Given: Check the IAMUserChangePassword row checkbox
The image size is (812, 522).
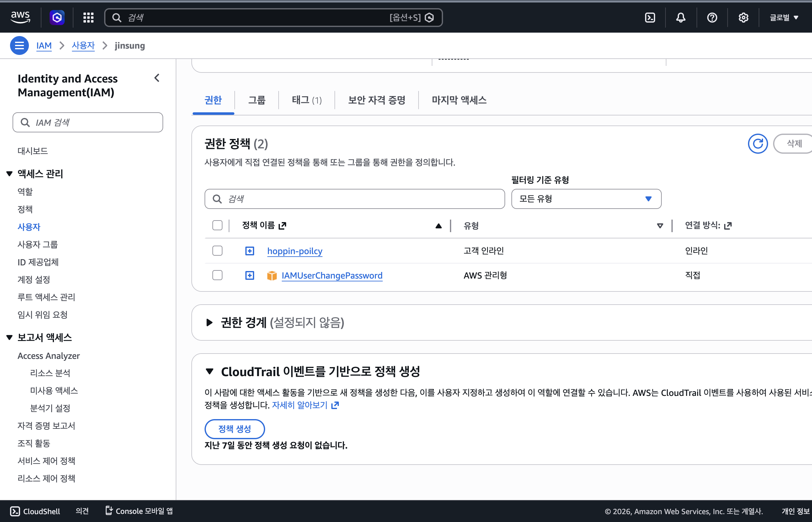Looking at the screenshot, I should point(217,275).
